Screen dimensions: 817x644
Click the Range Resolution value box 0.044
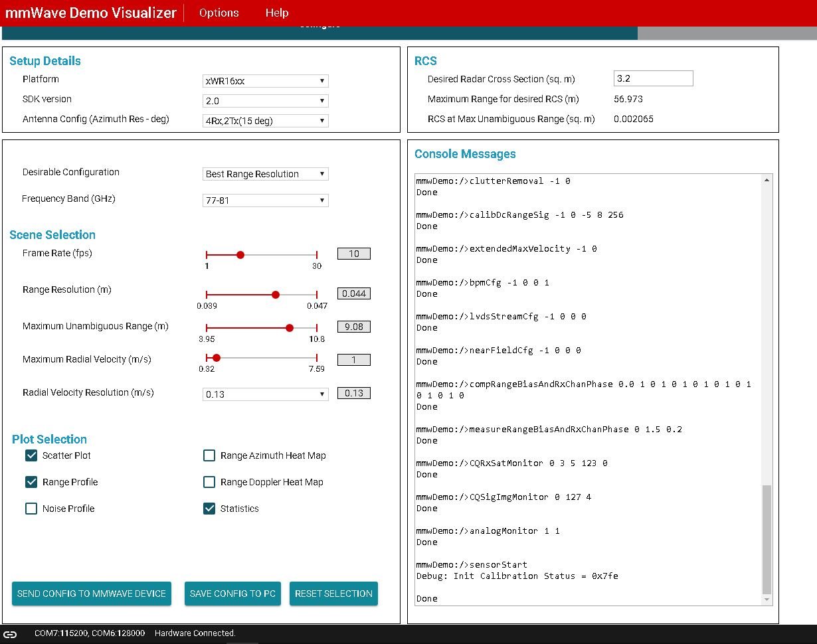354,293
